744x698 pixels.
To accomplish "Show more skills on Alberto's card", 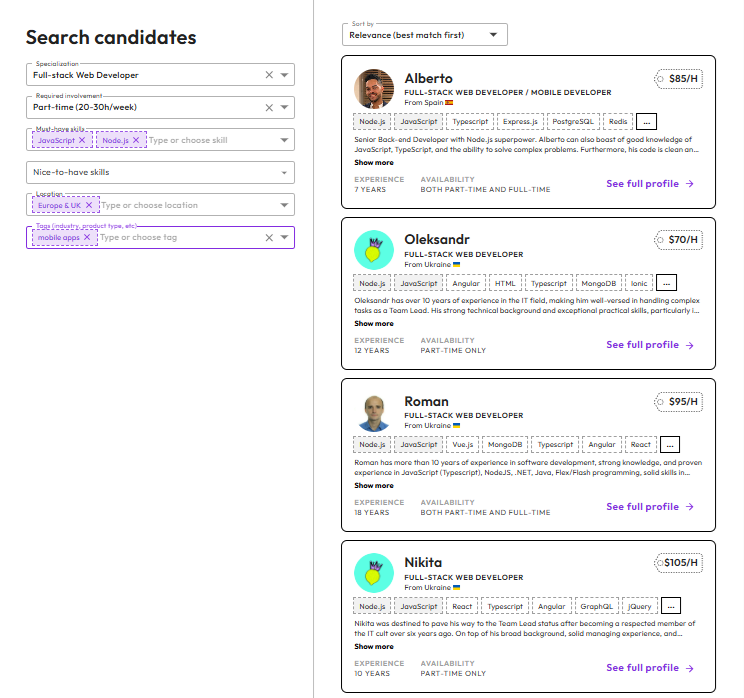I will (646, 121).
